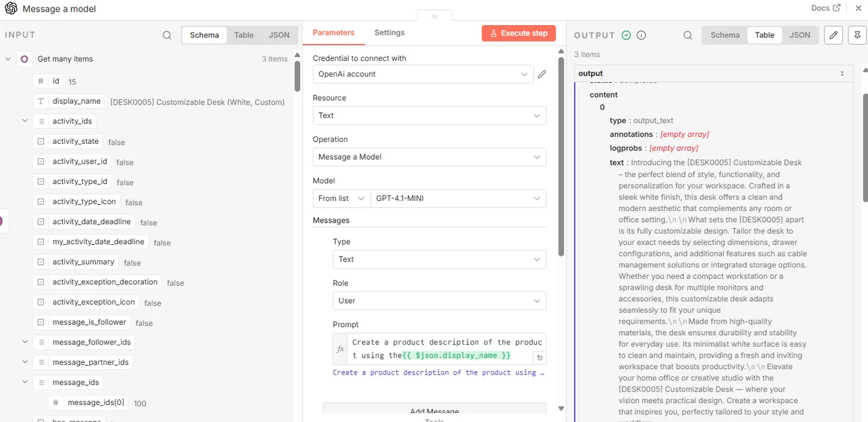868x422 pixels.
Task: Select the id field number icon
Action: pyautogui.click(x=41, y=81)
